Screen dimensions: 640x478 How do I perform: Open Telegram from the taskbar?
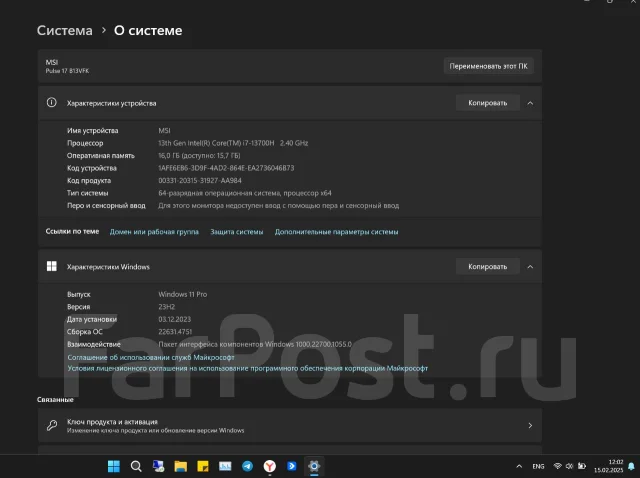click(x=247, y=466)
